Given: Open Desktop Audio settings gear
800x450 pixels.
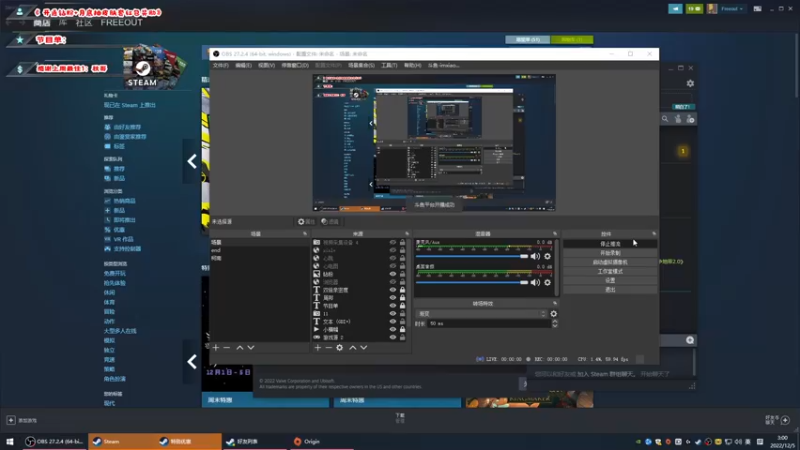Looking at the screenshot, I should click(x=547, y=282).
